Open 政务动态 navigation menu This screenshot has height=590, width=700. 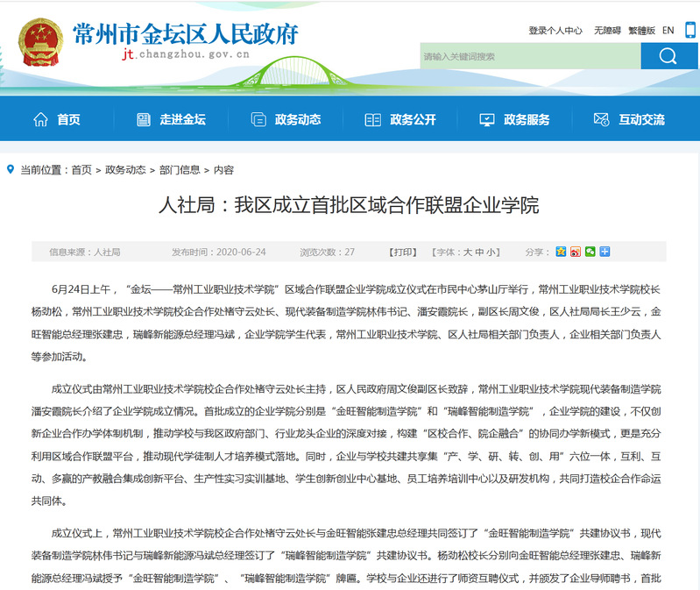pos(298,119)
